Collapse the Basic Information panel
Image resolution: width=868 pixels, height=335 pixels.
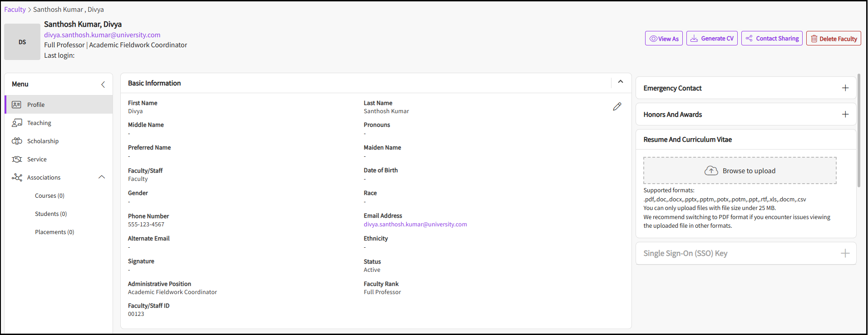tap(621, 82)
